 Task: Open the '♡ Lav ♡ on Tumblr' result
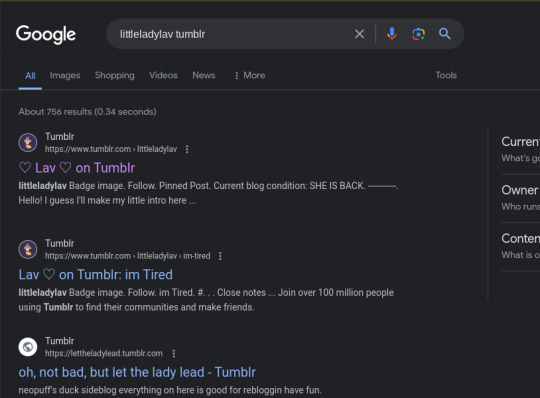coord(77,168)
